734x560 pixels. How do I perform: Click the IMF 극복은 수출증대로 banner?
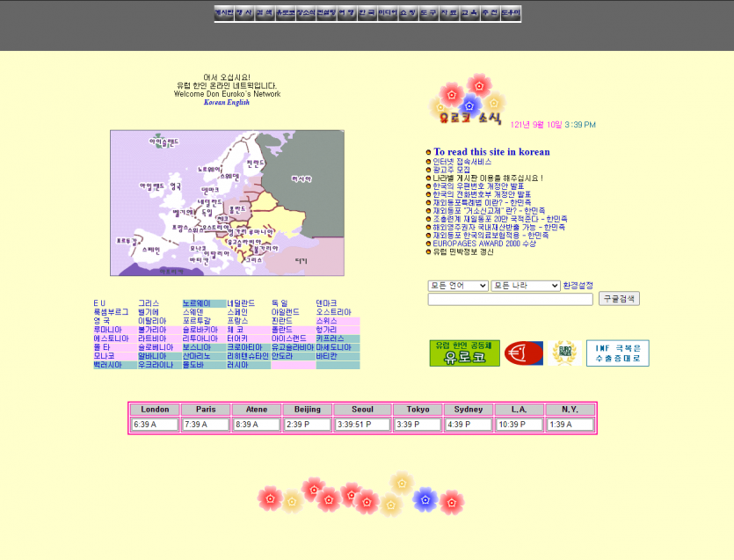click(x=615, y=352)
